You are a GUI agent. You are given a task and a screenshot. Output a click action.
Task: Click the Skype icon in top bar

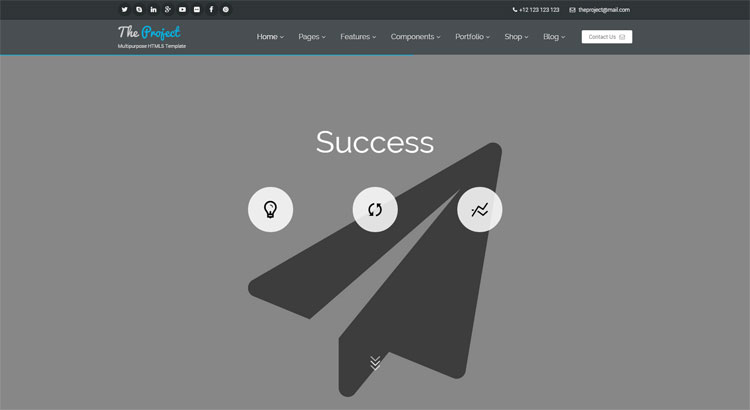coord(139,9)
